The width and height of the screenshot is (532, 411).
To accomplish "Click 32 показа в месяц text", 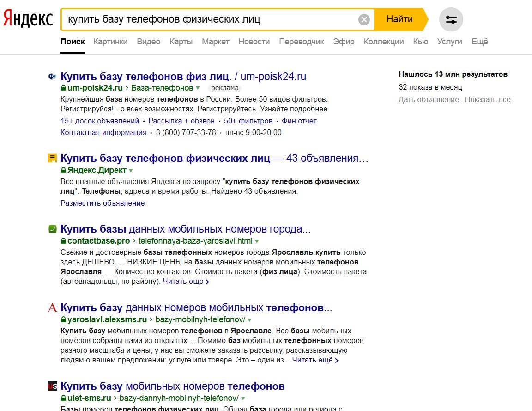I will coord(430,87).
